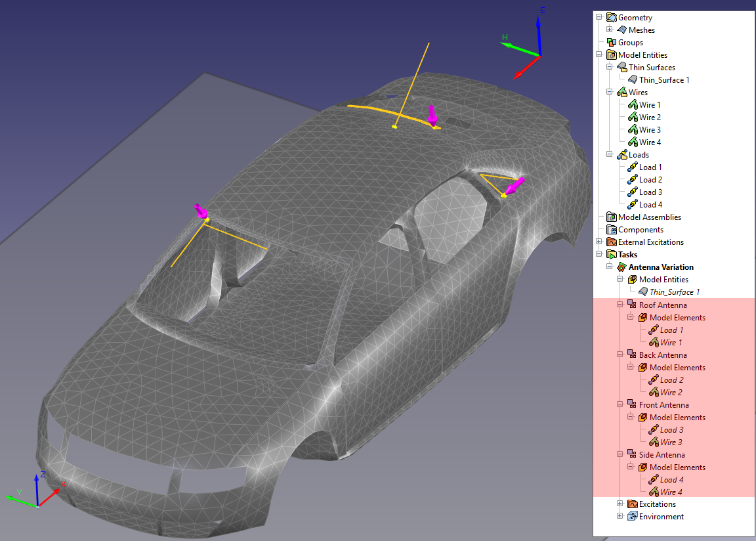The height and width of the screenshot is (541, 756).
Task: Click the Components folder icon
Action: pos(612,230)
